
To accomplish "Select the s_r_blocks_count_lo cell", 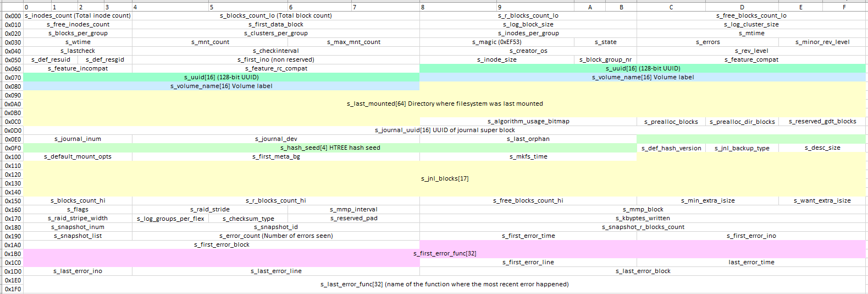I will 528,15.
